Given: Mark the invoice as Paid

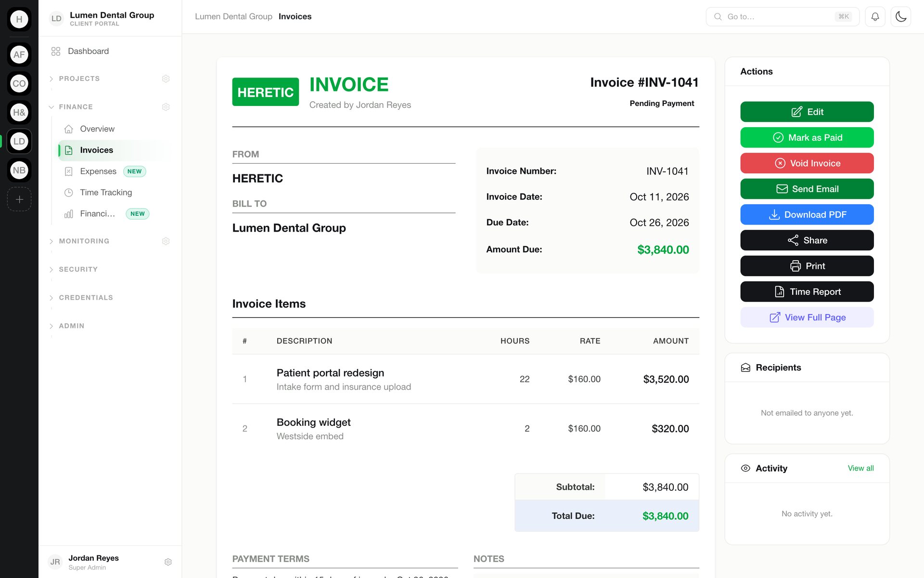Looking at the screenshot, I should (x=807, y=137).
